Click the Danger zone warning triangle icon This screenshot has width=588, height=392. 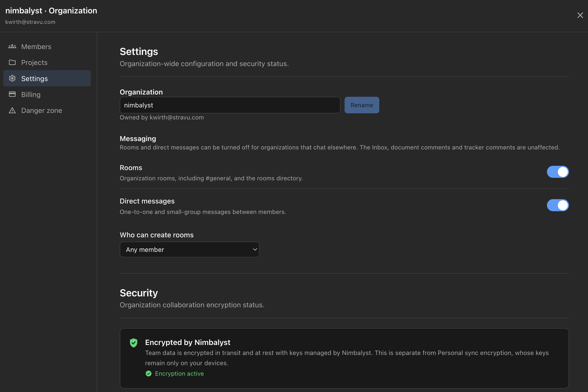(12, 110)
